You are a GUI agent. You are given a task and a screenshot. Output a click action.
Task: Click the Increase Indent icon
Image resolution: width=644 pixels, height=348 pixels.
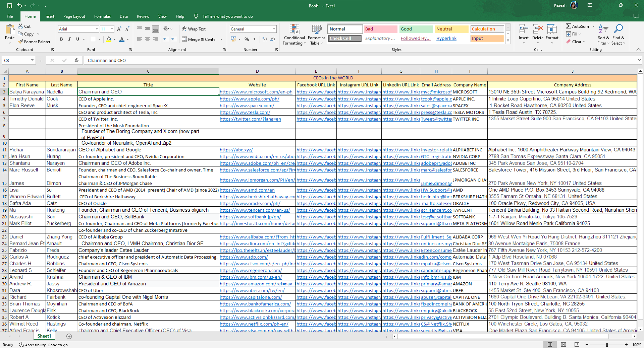[x=174, y=39]
